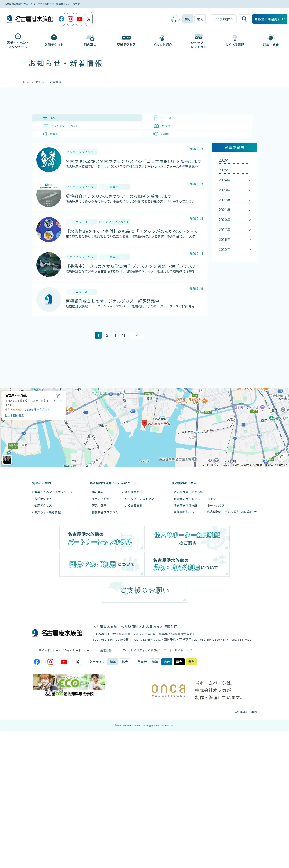Select the 募集中 category filter
The height and width of the screenshot is (868, 289).
coord(87,134)
